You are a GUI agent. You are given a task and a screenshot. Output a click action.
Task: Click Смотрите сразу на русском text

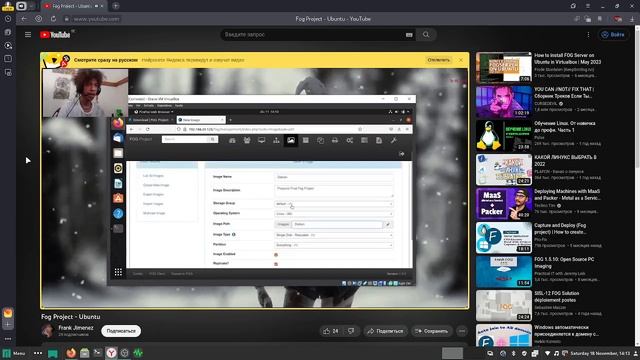point(106,60)
